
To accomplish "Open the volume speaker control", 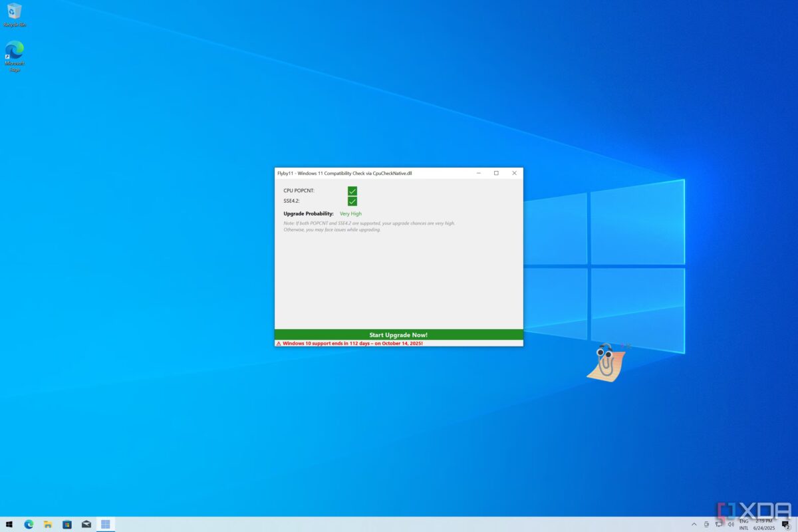I will (x=731, y=525).
